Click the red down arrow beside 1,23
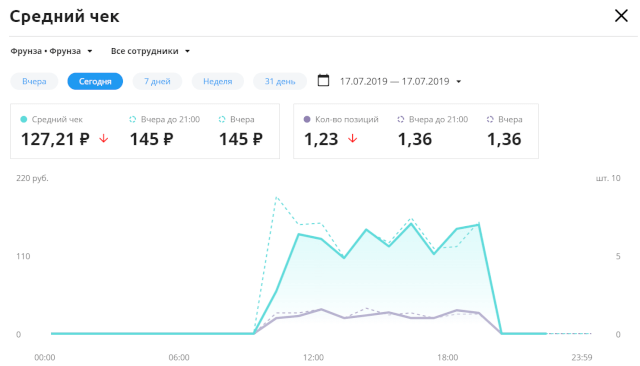Screen dimensions: 640x366 [353, 139]
